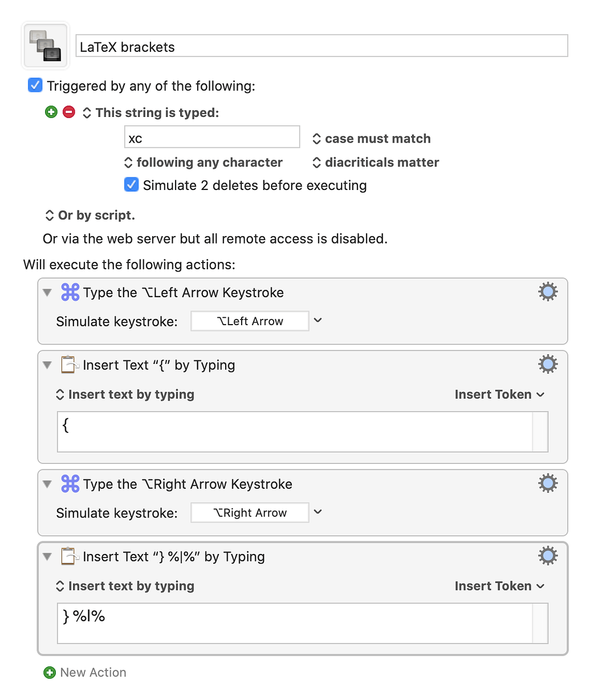Screen dimensions: 590x700
Task: Open gear menu for Left Arrow keystroke action
Action: point(547,292)
